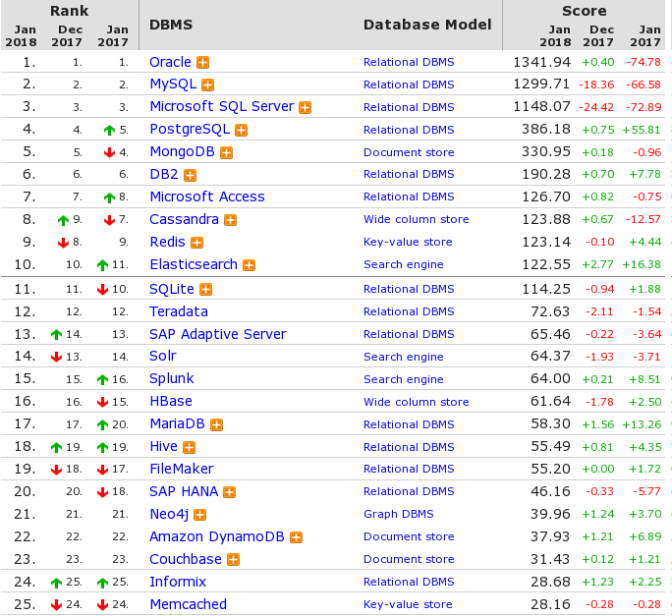Click the plus icon beside Couchbase
The image size is (672, 616).
[233, 559]
